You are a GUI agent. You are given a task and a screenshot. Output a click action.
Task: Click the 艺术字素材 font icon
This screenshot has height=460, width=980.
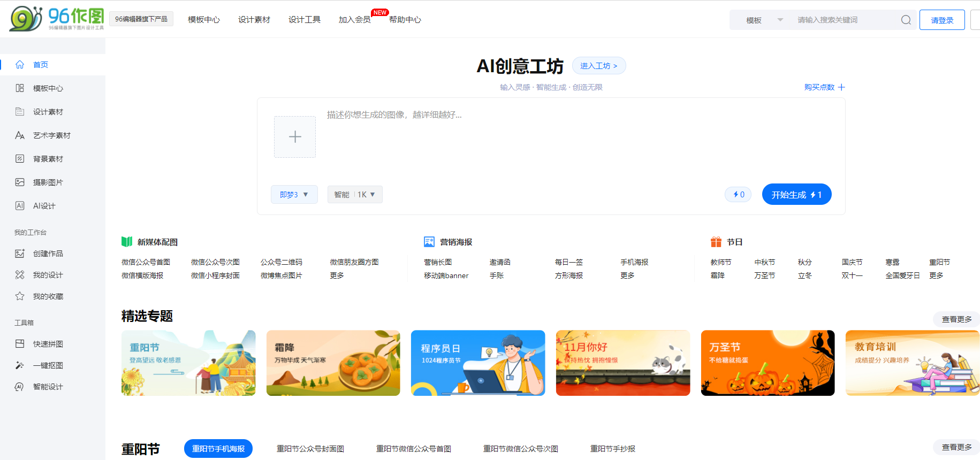click(20, 135)
